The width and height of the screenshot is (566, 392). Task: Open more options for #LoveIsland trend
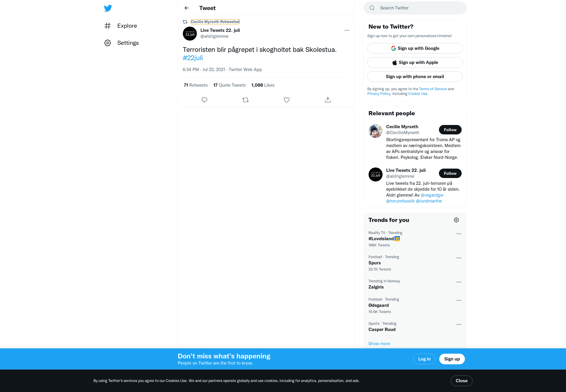(x=459, y=234)
